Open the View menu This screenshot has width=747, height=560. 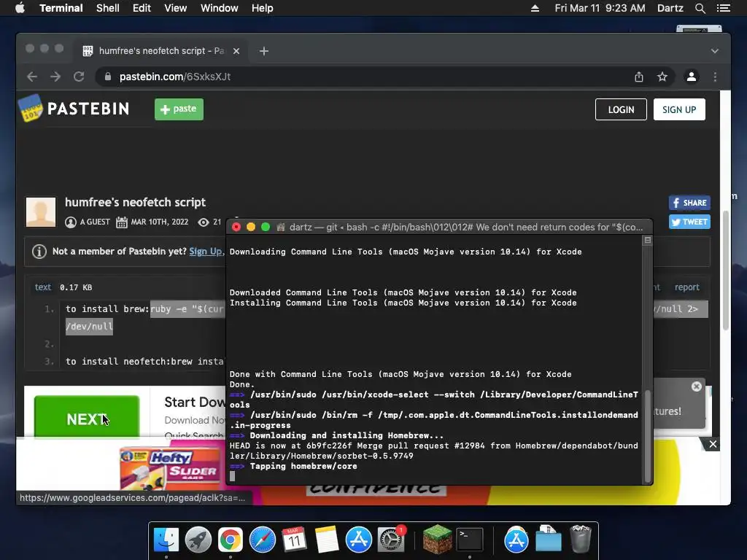(x=175, y=8)
